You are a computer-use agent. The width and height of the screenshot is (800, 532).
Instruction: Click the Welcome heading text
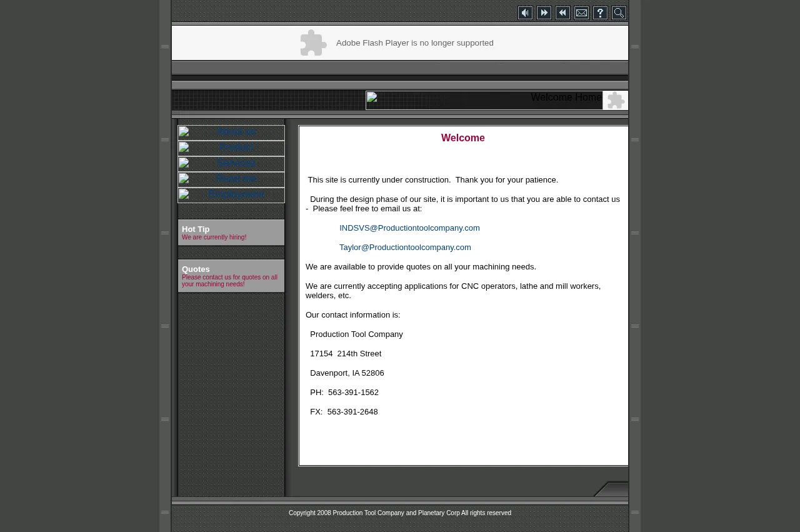coord(462,138)
